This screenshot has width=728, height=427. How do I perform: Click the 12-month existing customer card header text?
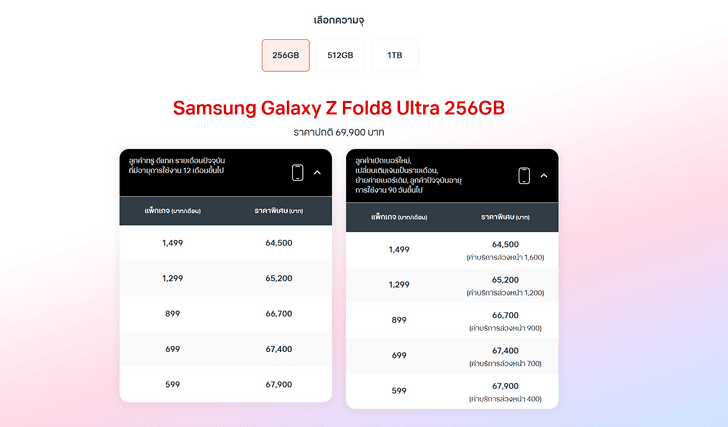point(177,165)
